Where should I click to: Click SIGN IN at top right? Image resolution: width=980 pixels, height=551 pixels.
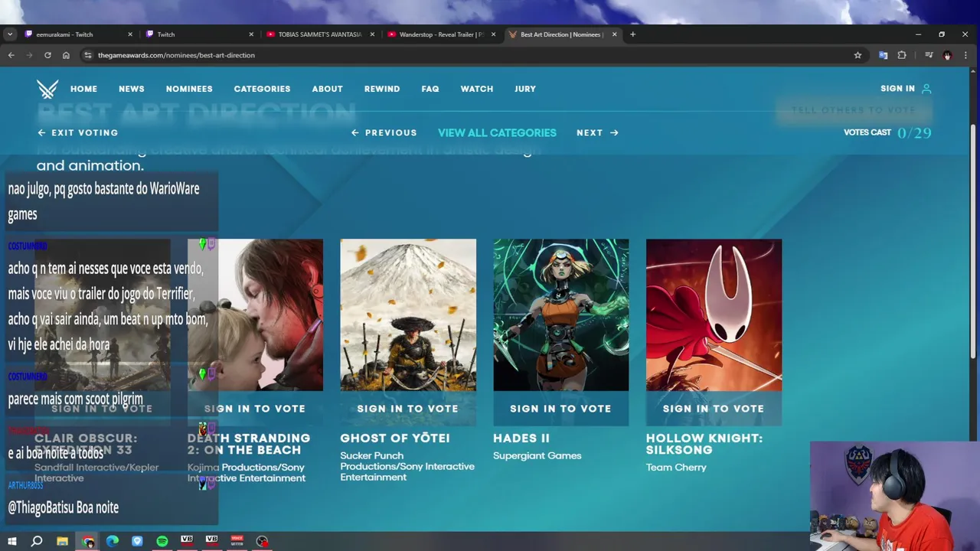(x=906, y=89)
